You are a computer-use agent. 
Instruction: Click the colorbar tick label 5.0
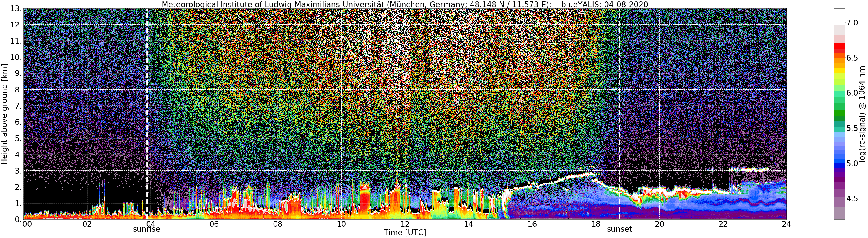pos(852,163)
